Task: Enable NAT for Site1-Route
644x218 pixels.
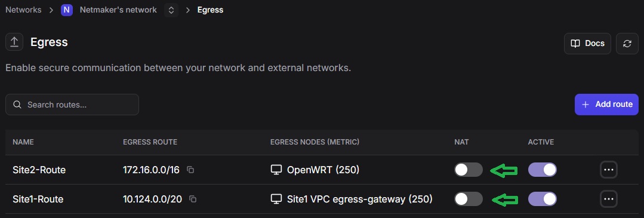Action: (x=468, y=199)
